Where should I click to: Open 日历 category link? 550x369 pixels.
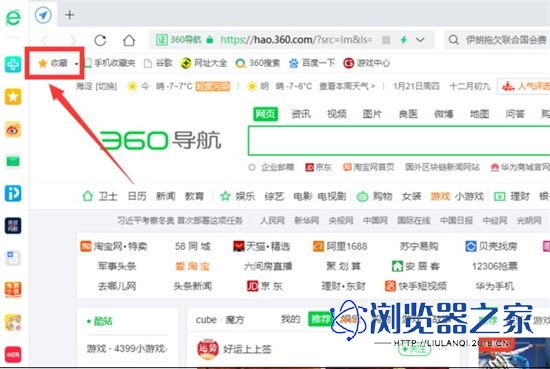tap(137, 196)
